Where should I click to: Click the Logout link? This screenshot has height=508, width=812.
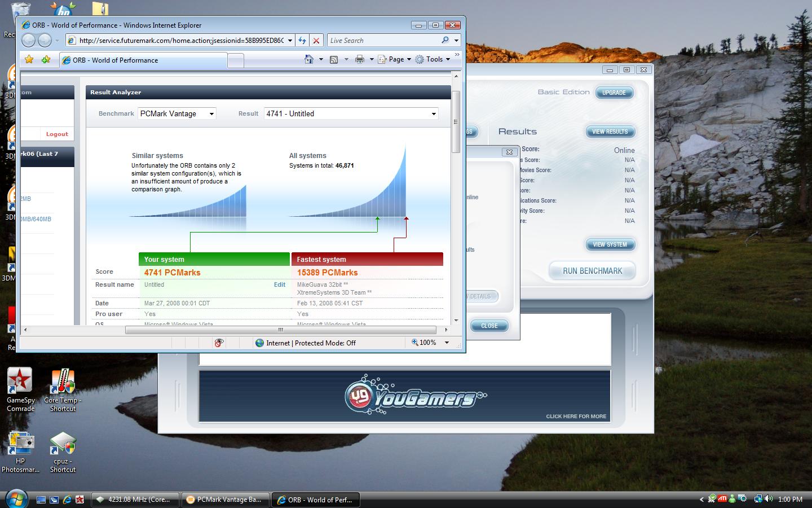coord(57,134)
